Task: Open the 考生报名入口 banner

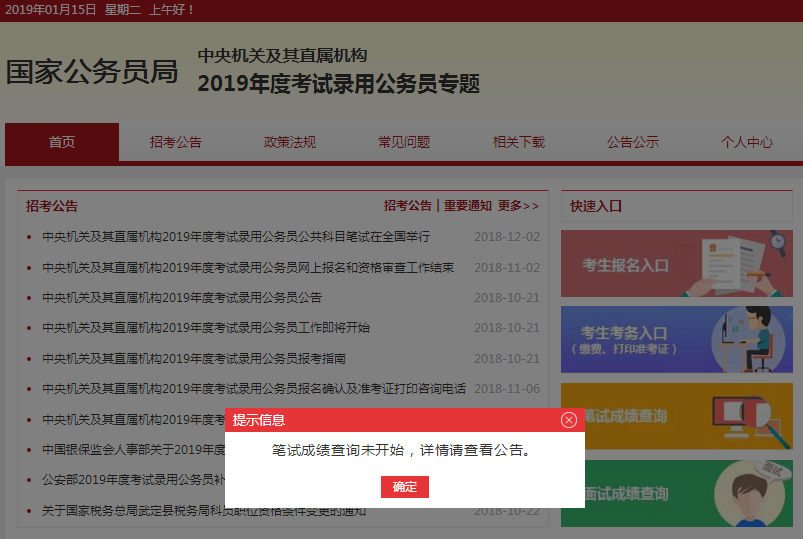Action: pos(677,263)
